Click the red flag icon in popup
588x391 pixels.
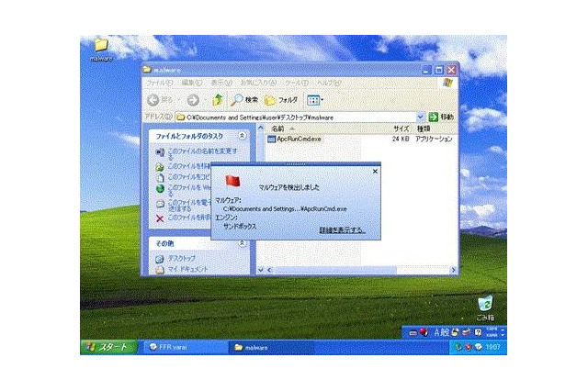pos(232,181)
